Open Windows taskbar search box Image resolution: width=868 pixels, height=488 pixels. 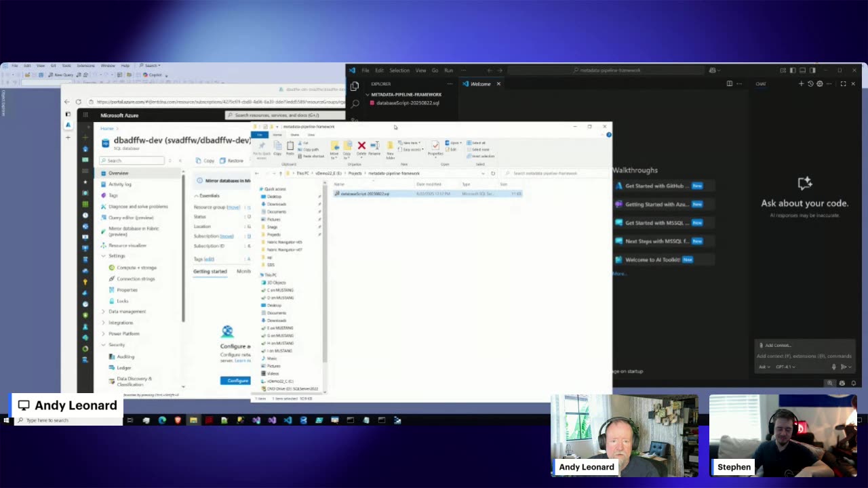coord(68,420)
